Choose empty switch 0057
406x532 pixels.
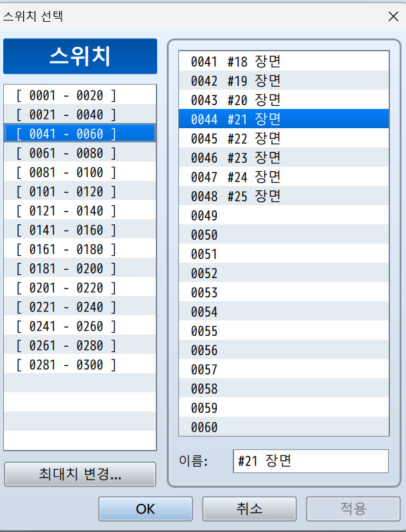coord(283,369)
